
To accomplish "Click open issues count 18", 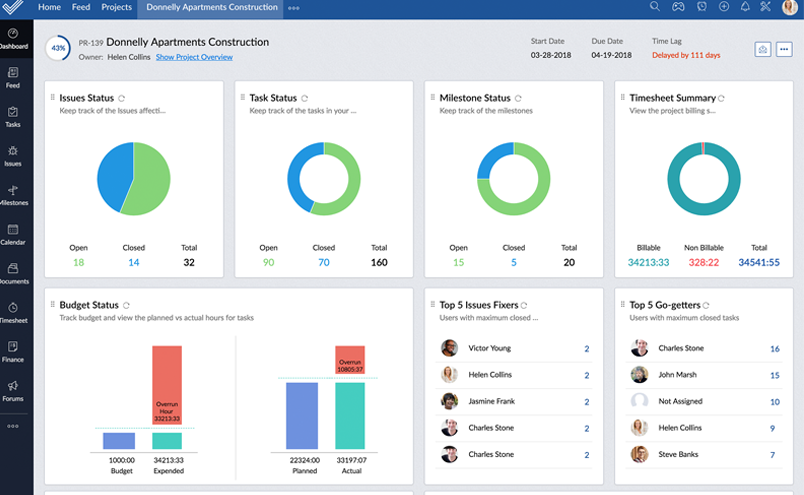I will tap(78, 263).
